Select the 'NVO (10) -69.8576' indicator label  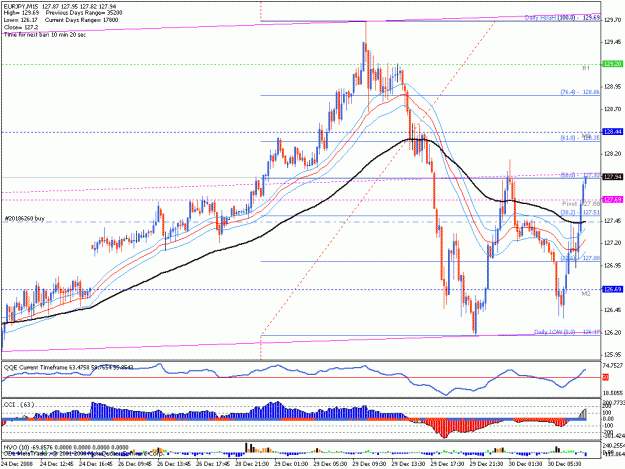tap(66, 447)
